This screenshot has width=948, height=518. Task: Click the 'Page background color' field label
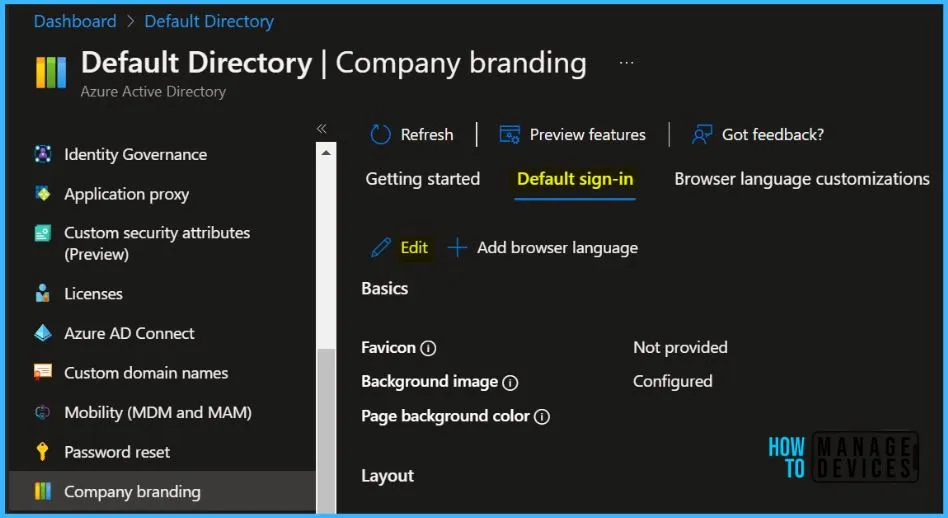coord(445,416)
